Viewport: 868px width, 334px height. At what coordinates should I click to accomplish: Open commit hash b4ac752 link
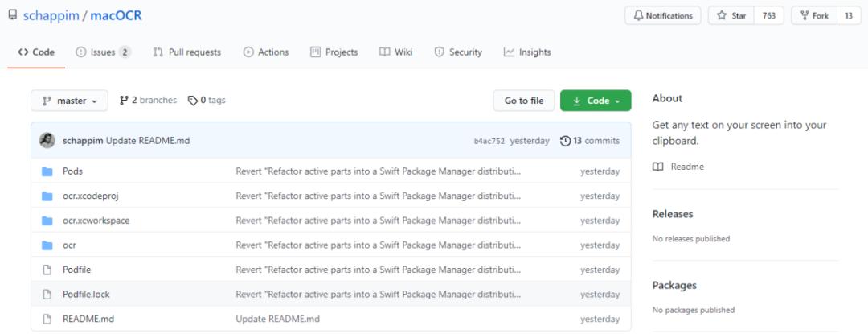pos(489,142)
